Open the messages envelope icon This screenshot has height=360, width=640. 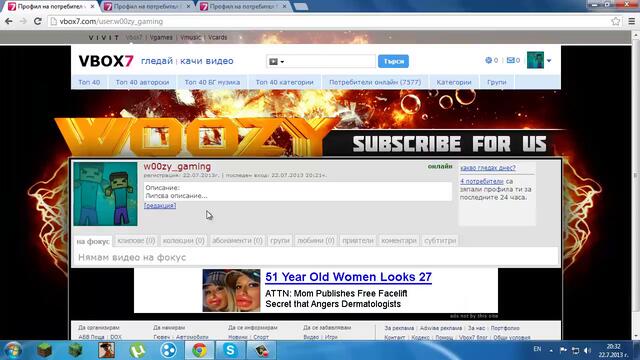point(510,60)
